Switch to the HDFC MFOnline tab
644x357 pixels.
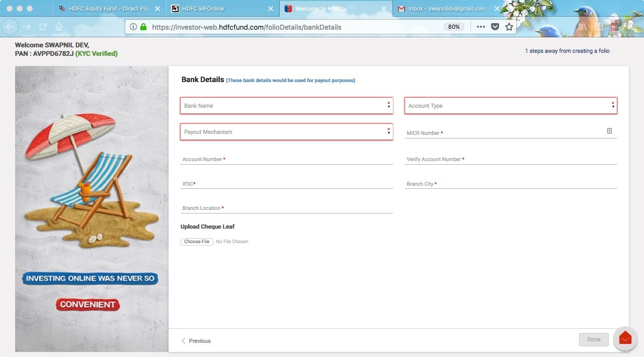tap(222, 9)
